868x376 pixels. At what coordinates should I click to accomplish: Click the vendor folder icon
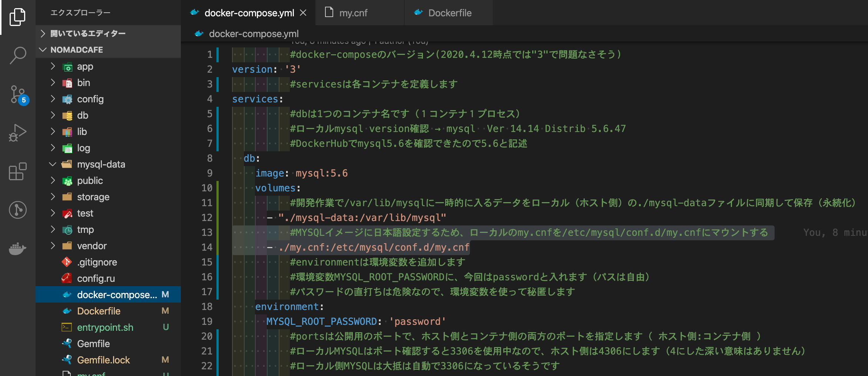pos(67,246)
